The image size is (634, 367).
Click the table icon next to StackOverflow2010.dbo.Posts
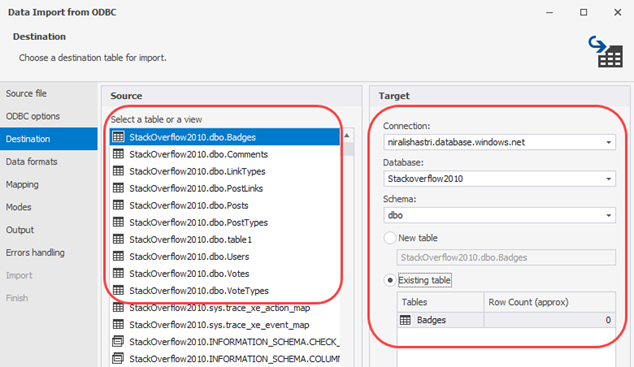[118, 205]
